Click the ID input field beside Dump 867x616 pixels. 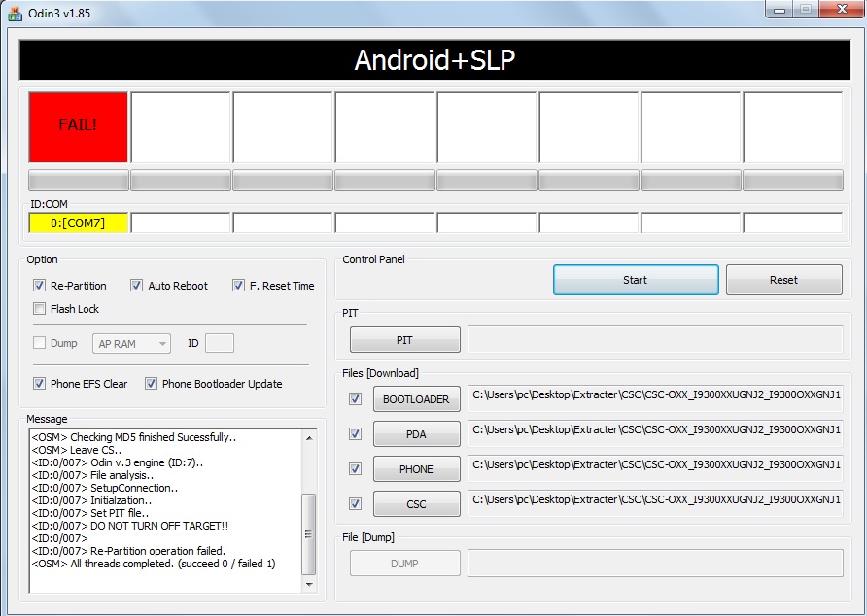click(220, 343)
